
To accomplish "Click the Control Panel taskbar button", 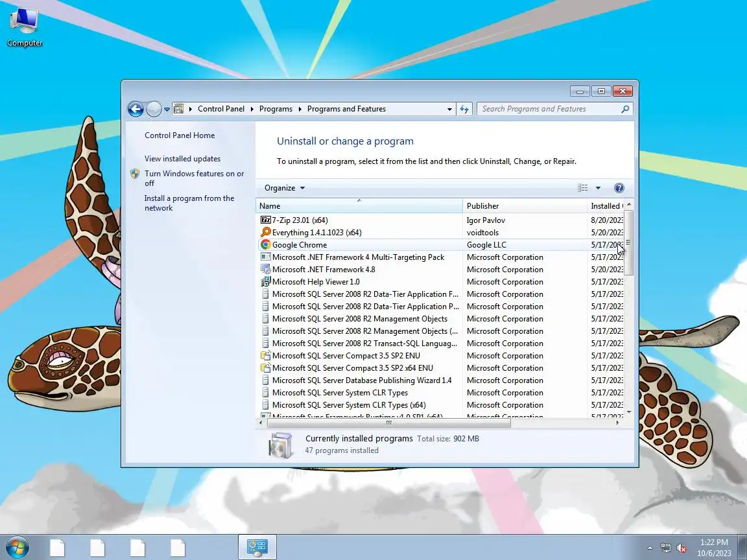I will [257, 547].
